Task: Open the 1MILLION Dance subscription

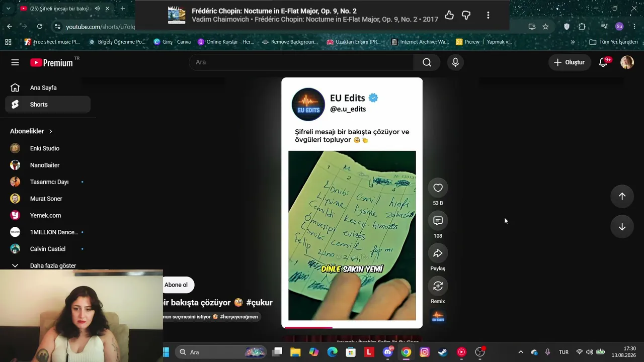Action: point(48,232)
